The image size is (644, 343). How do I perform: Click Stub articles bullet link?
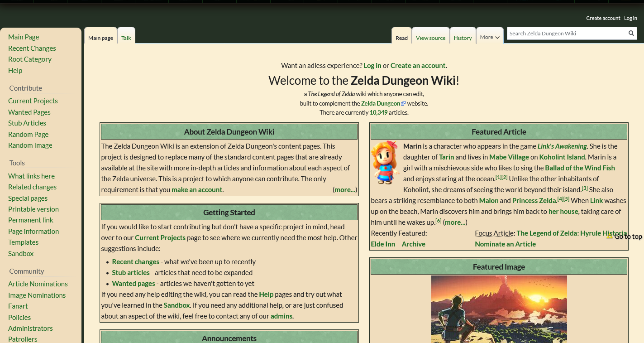pyautogui.click(x=131, y=272)
